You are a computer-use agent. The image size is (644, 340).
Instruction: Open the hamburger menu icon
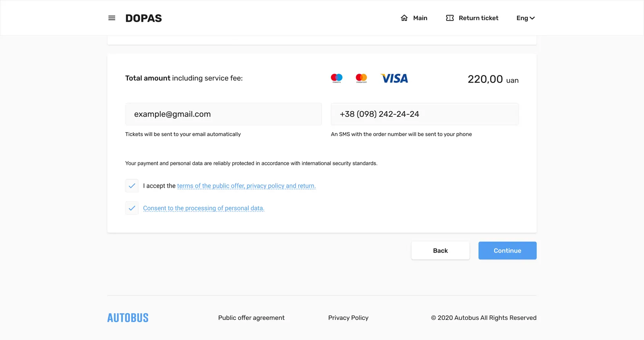tap(112, 18)
